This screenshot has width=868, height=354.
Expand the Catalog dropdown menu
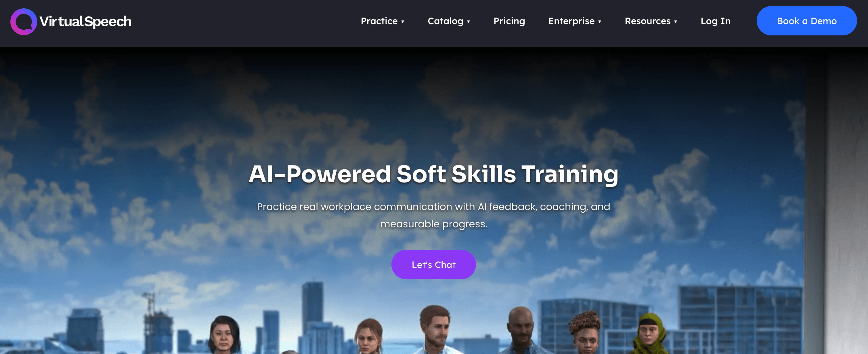point(449,21)
